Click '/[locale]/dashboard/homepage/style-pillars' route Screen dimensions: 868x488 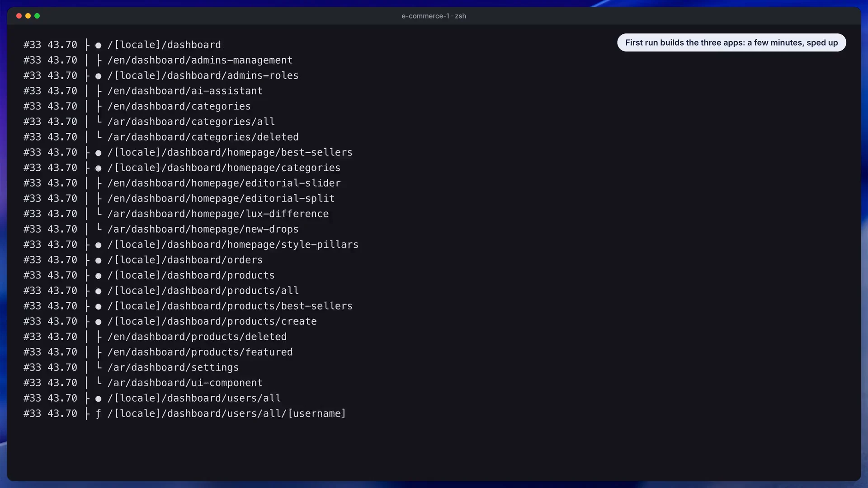tap(233, 244)
